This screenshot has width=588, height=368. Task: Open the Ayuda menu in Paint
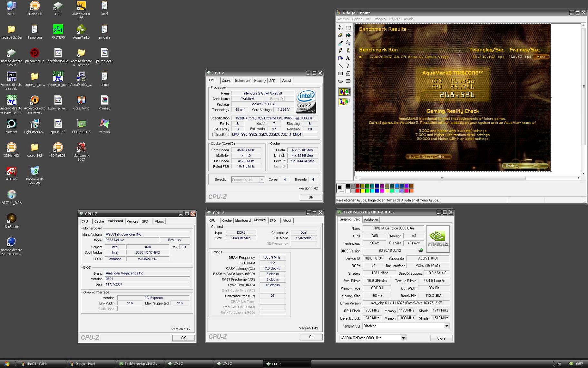click(x=408, y=19)
